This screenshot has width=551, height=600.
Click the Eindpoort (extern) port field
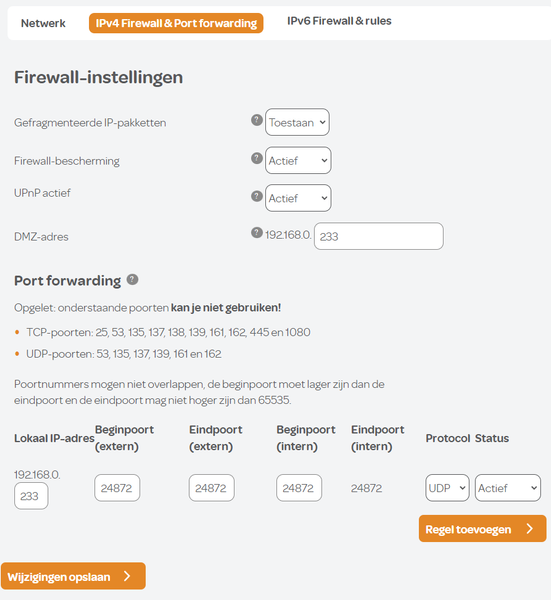(x=211, y=488)
